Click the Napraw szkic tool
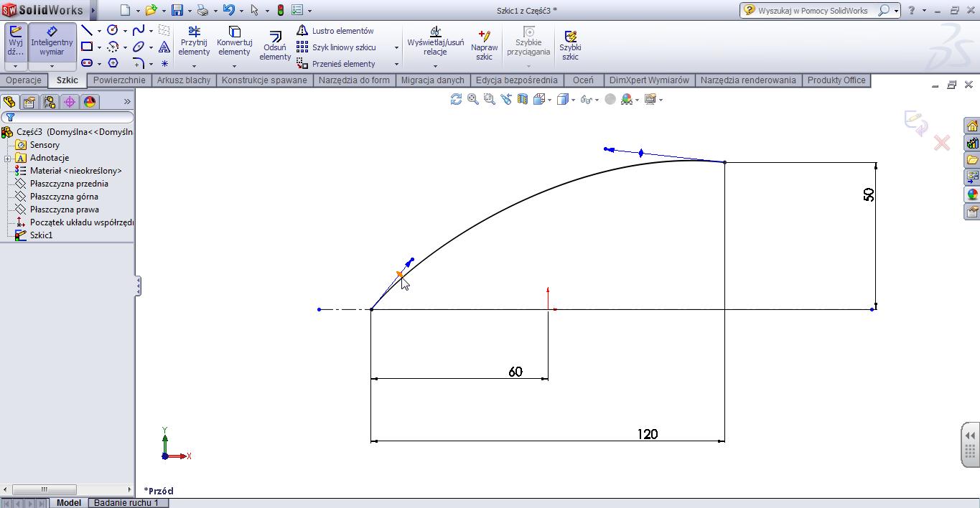The image size is (980, 508). coord(485,45)
